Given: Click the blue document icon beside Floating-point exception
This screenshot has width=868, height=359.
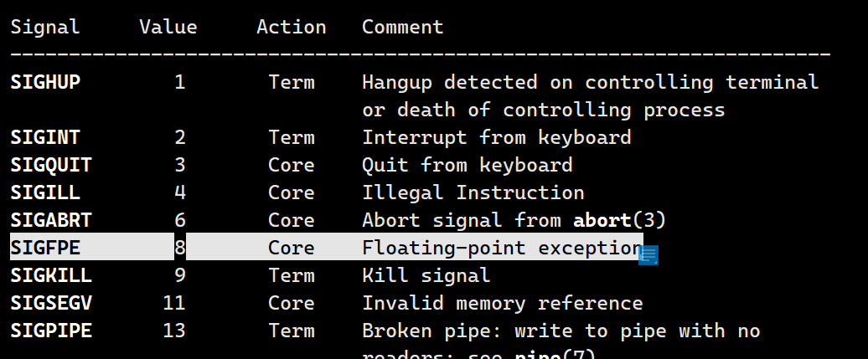Looking at the screenshot, I should point(648,255).
